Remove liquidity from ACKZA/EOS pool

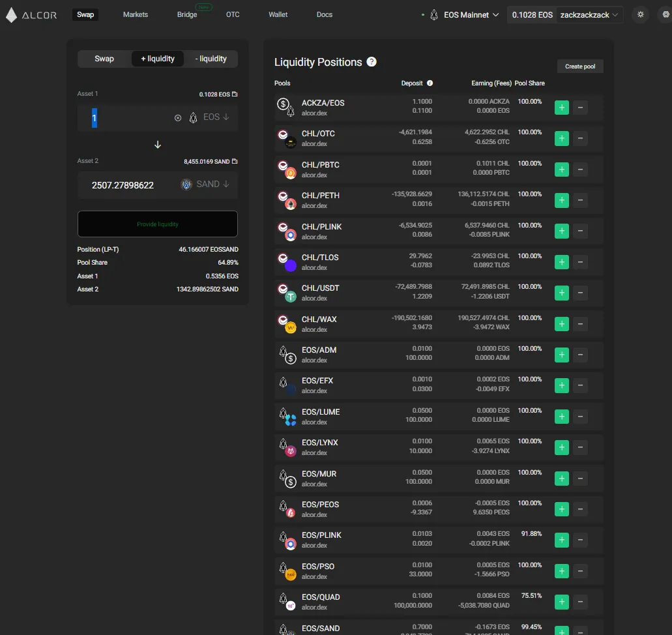pos(580,107)
